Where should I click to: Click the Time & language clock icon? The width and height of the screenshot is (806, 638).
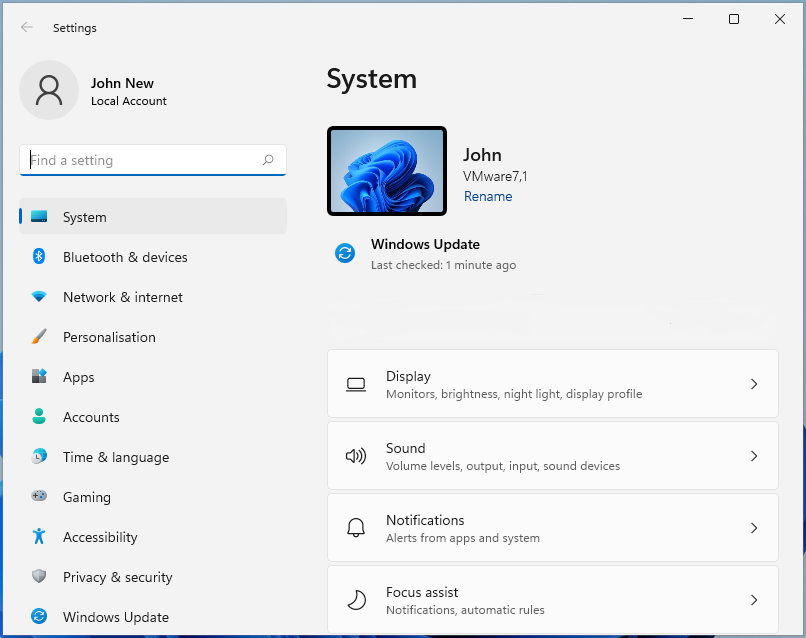coord(39,456)
